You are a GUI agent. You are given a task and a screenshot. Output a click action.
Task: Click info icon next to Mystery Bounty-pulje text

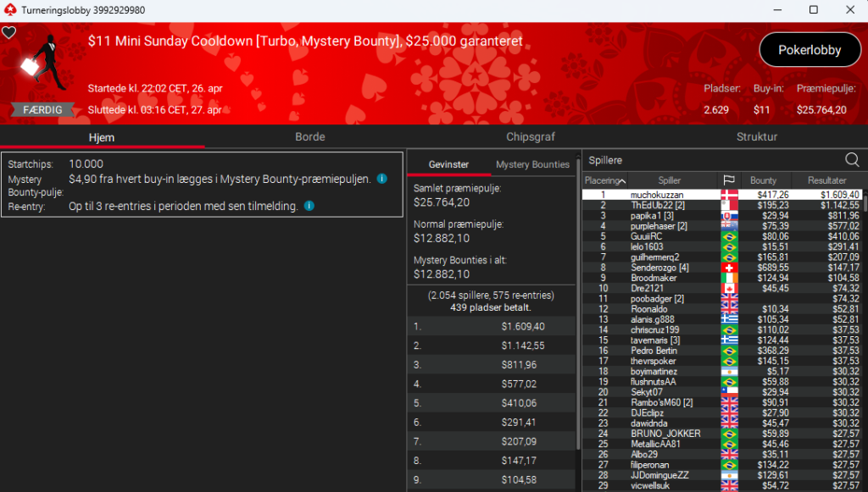coord(381,180)
